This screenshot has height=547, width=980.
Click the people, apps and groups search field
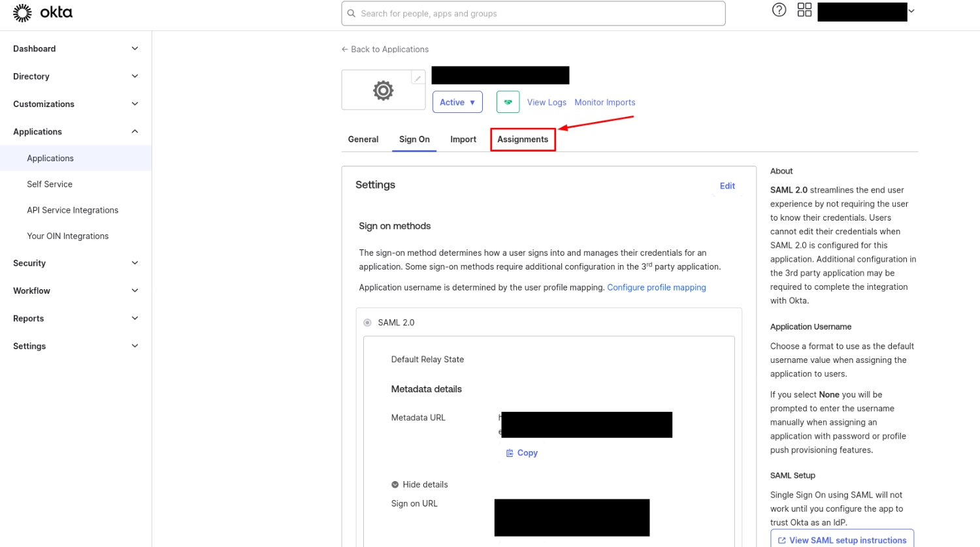click(533, 13)
